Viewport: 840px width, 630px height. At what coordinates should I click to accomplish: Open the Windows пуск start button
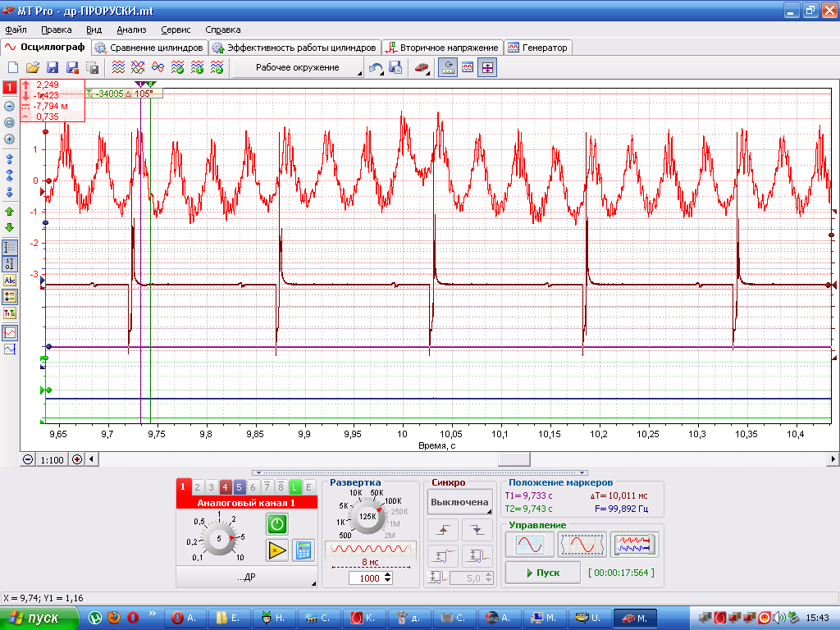click(x=39, y=619)
